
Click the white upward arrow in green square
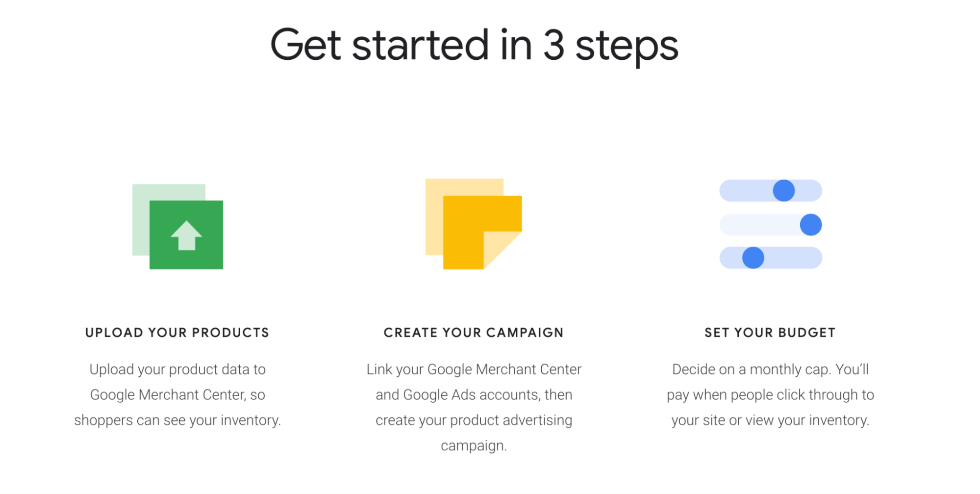pos(186,235)
